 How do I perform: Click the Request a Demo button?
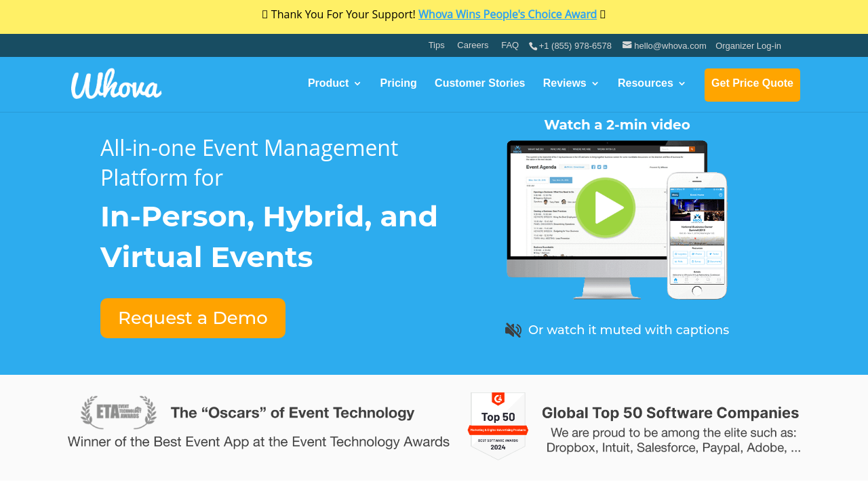193,318
